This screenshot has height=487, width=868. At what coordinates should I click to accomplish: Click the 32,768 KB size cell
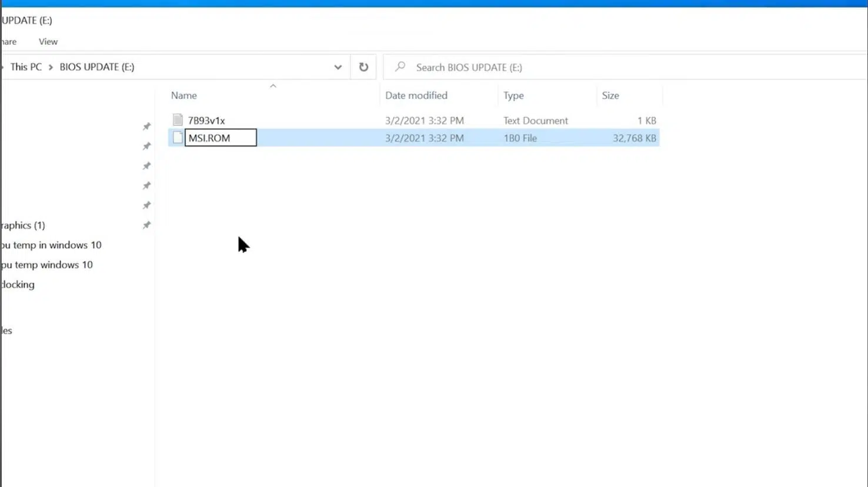point(635,138)
